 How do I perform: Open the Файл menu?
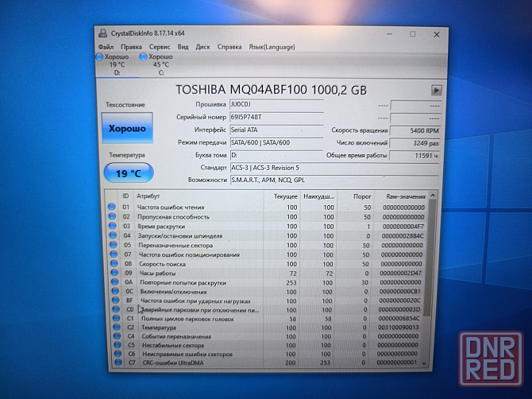(106, 48)
